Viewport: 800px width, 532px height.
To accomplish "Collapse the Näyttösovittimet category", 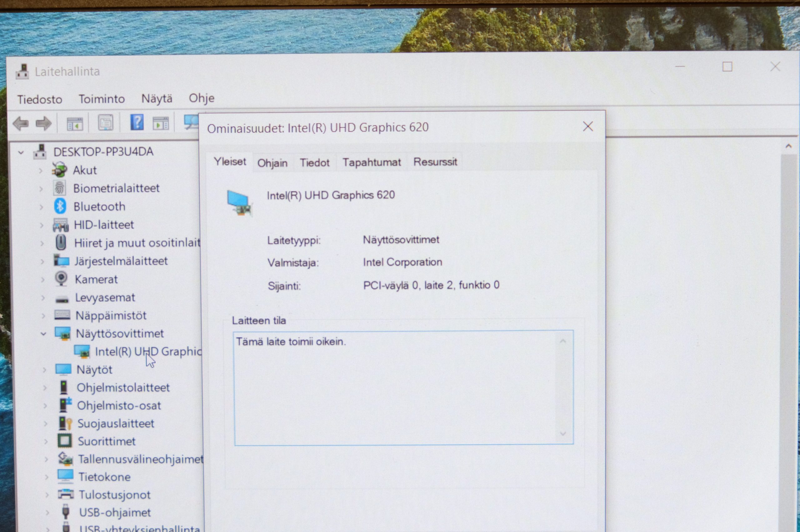I will (43, 334).
